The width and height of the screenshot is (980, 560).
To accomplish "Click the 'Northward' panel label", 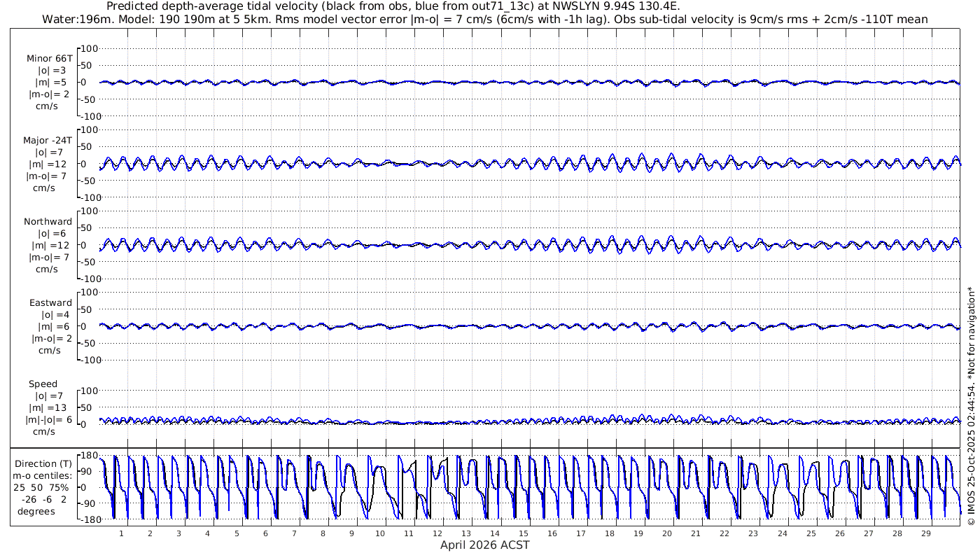I will pyautogui.click(x=48, y=221).
